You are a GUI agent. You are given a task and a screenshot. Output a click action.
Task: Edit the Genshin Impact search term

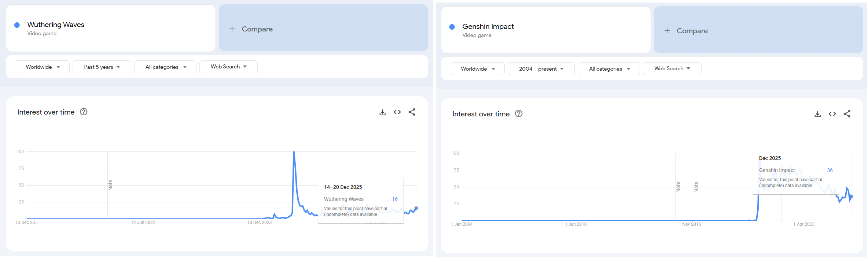[x=546, y=30]
